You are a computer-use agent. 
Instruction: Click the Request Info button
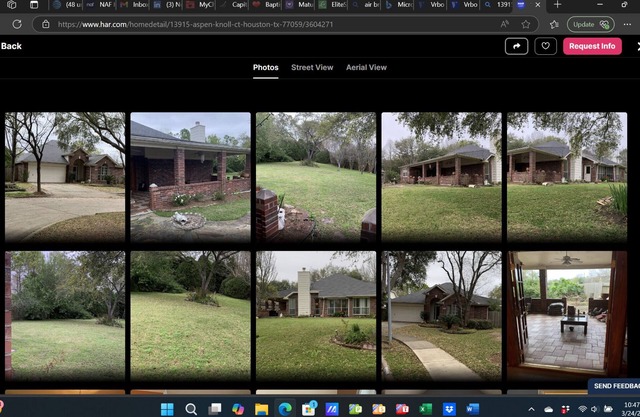592,46
